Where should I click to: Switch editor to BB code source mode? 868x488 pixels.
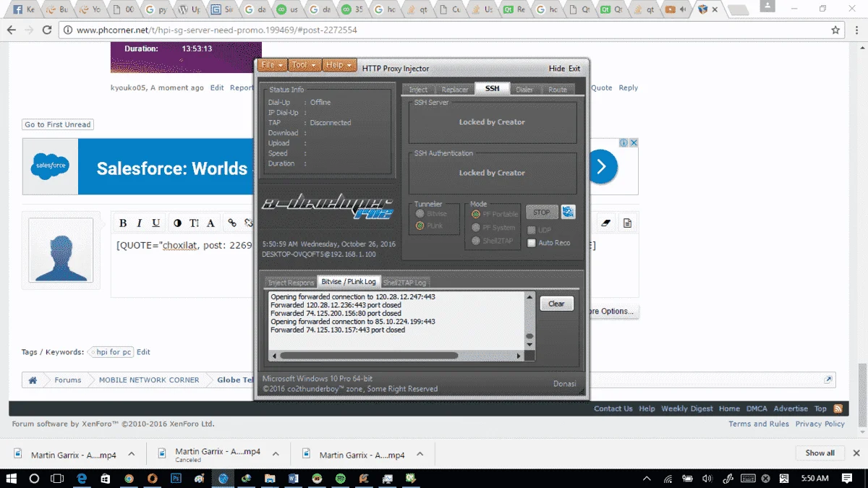click(627, 223)
